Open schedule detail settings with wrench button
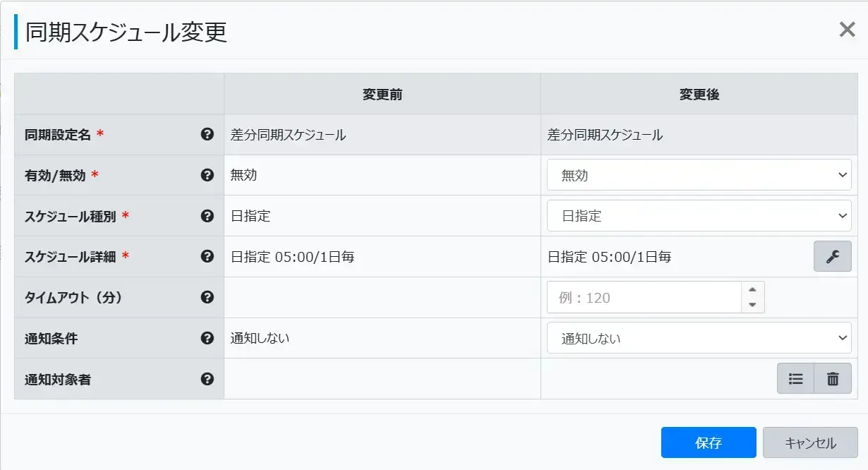The image size is (868, 470). tap(832, 256)
